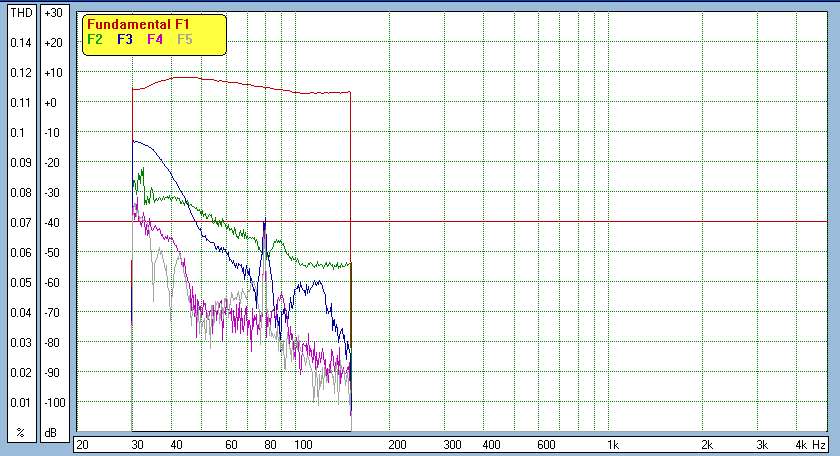Click the 200 Hz frequency label
Image resolution: width=840 pixels, height=456 pixels.
398,445
